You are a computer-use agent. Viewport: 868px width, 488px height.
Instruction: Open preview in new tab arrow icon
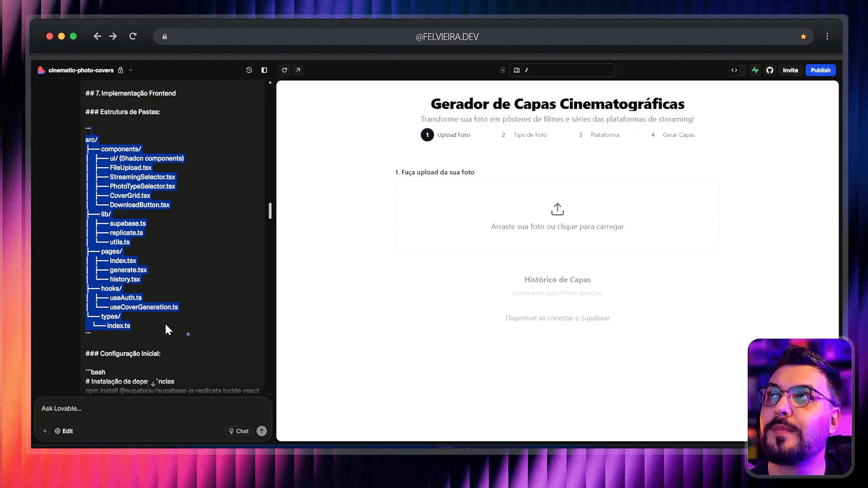[x=298, y=70]
